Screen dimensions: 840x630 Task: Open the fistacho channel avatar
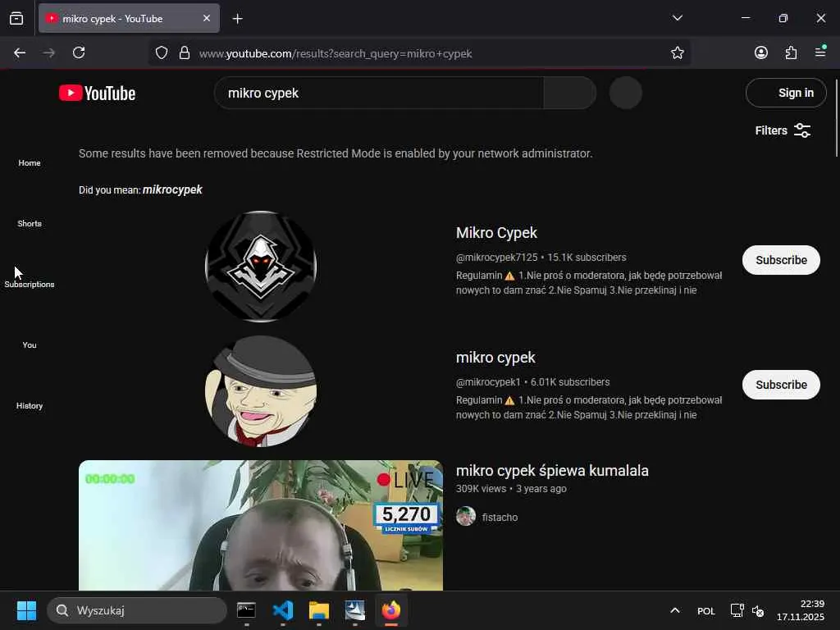click(x=466, y=517)
